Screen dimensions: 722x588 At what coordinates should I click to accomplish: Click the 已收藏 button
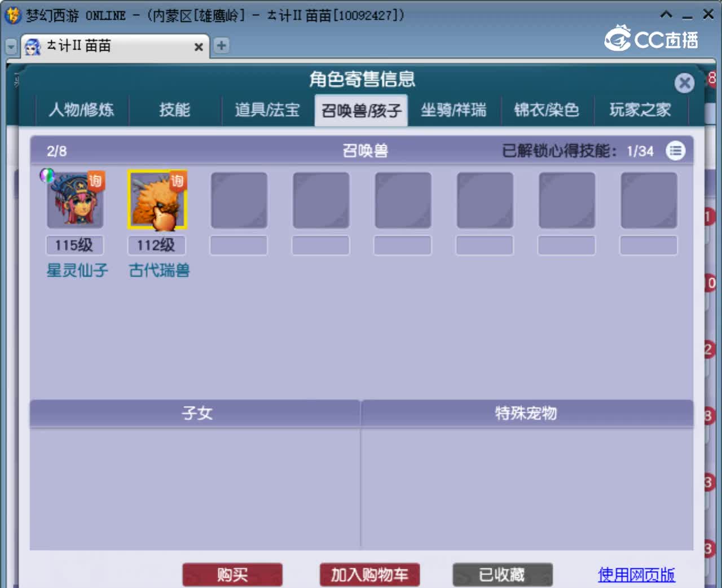coord(502,575)
